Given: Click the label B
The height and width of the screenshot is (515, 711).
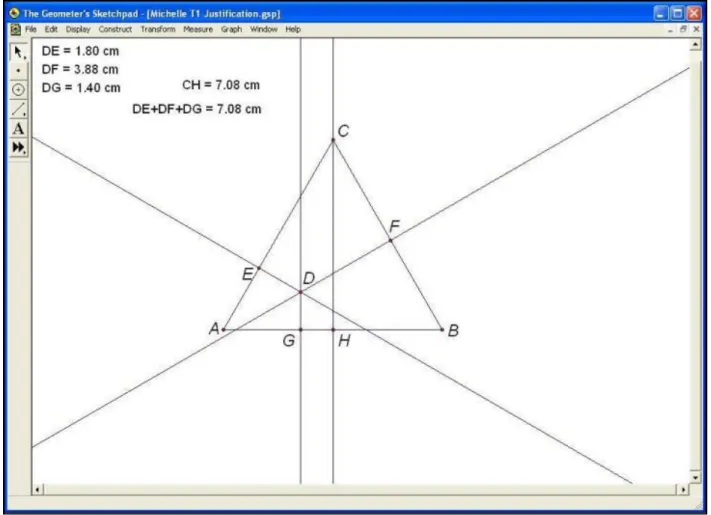Looking at the screenshot, I should click(453, 330).
